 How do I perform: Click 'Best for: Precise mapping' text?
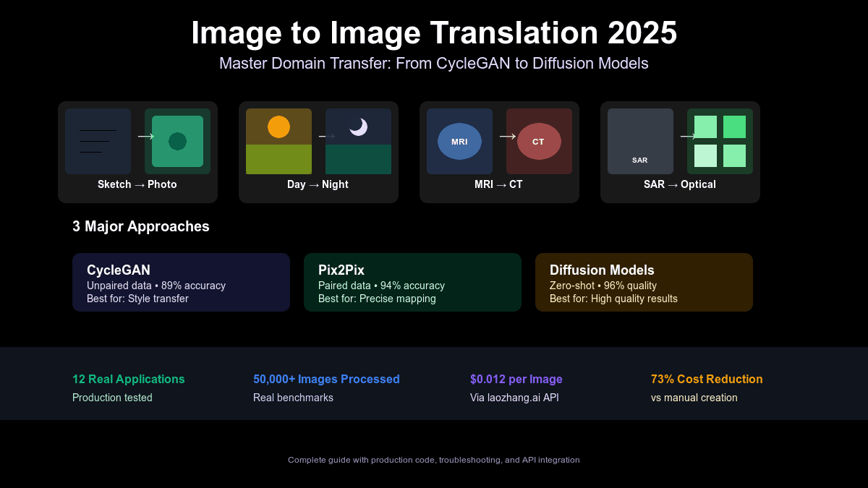click(377, 299)
